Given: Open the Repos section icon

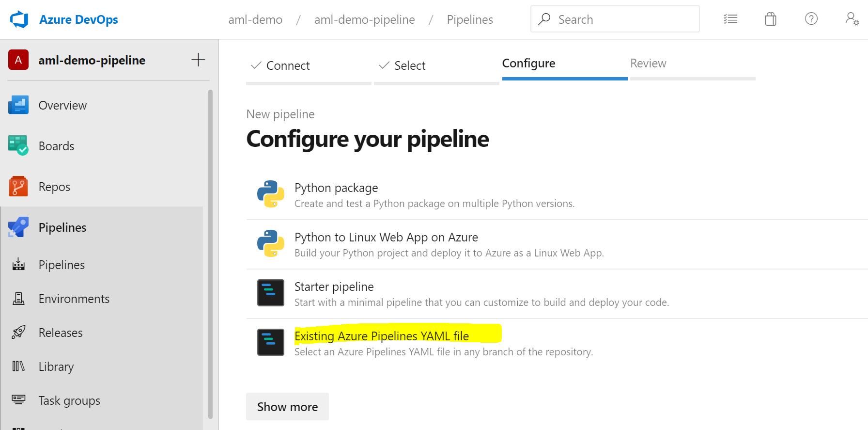Looking at the screenshot, I should 18,186.
